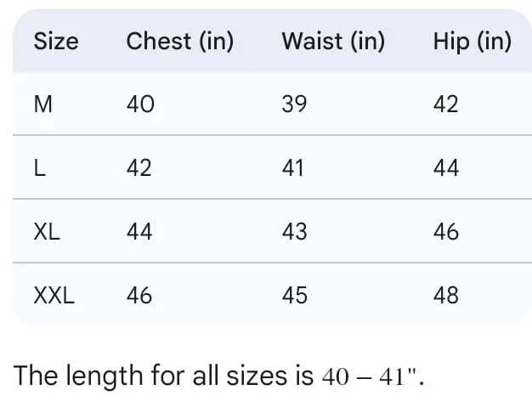
Task: Click waist value 43 for size XL
Action: point(294,231)
